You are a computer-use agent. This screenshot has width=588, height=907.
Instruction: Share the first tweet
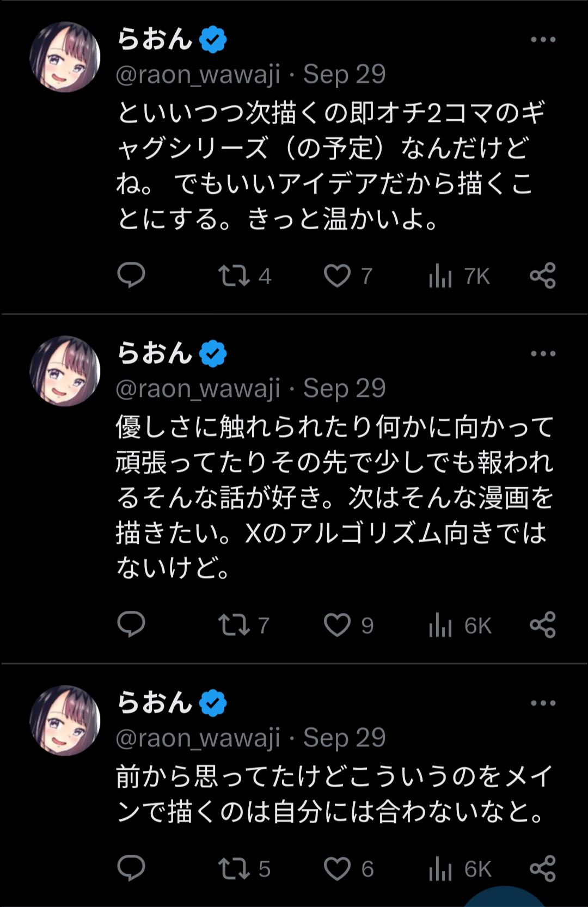542,275
